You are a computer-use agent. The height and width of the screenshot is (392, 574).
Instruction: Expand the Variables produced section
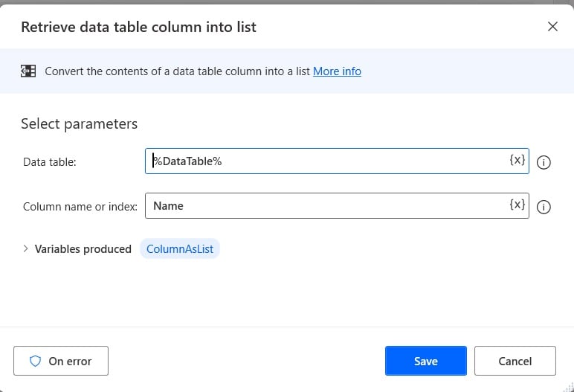click(x=25, y=248)
